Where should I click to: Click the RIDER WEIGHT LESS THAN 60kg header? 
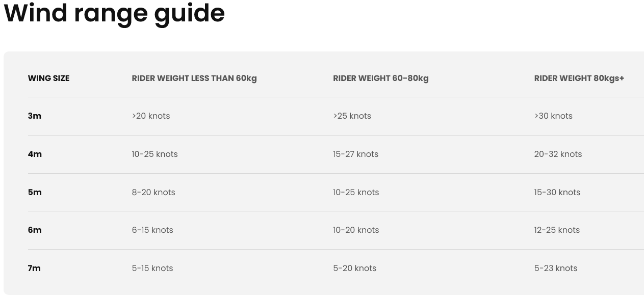194,78
